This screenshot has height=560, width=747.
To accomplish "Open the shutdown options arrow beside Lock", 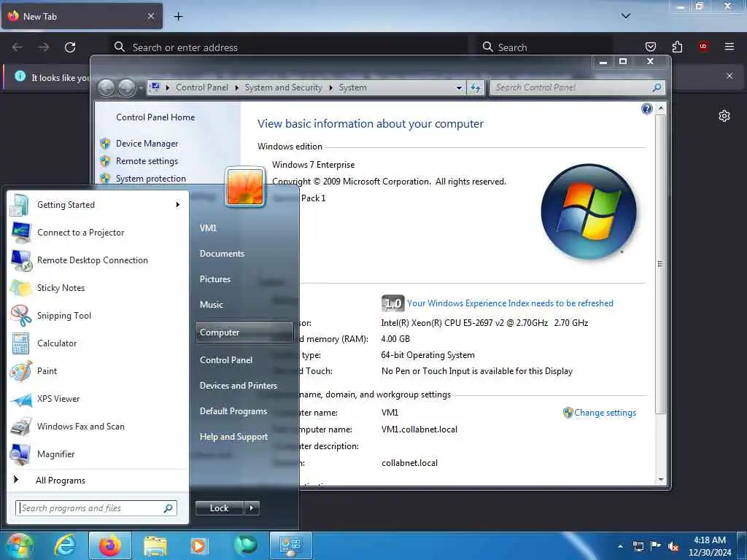I will (252, 508).
